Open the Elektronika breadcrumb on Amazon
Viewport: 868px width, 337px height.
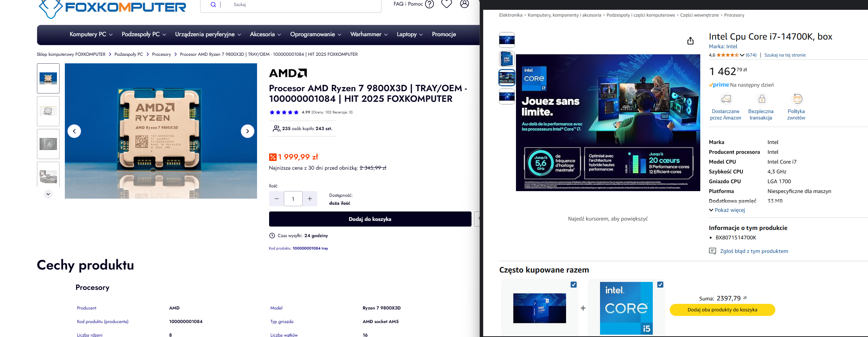coord(511,15)
